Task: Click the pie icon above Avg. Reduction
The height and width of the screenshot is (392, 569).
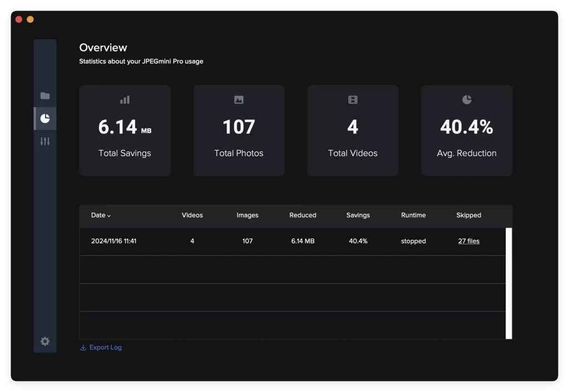Action: tap(467, 99)
